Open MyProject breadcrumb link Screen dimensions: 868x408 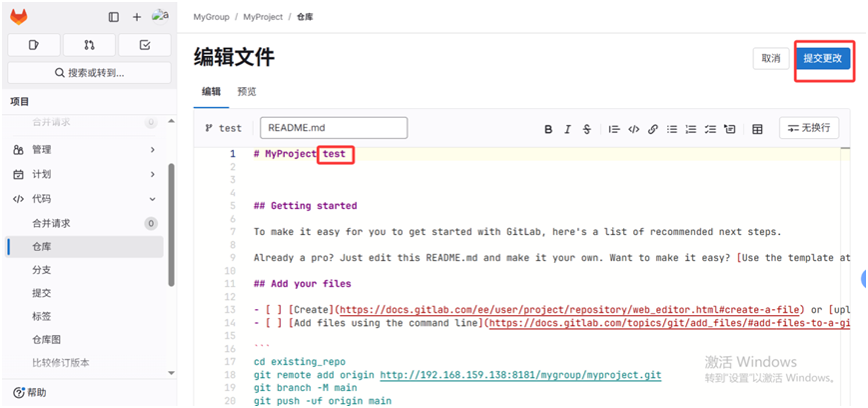263,17
